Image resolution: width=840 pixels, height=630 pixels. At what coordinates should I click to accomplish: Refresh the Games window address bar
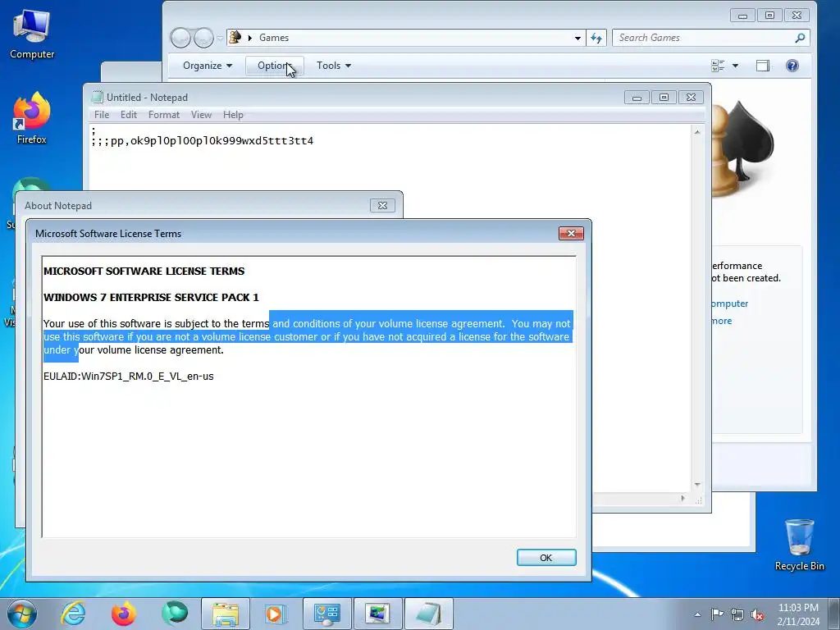[596, 38]
